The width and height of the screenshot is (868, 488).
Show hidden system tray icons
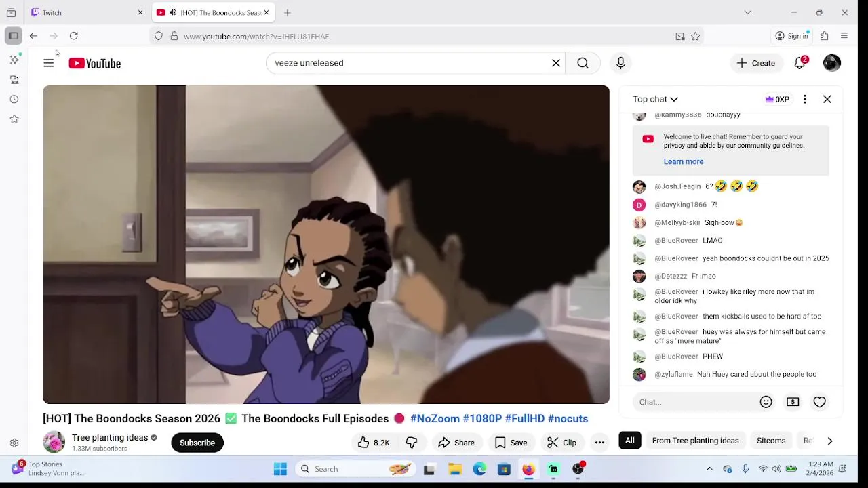pos(709,469)
